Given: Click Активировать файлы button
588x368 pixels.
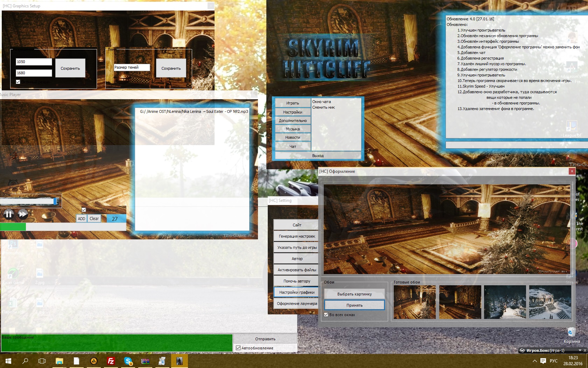Looking at the screenshot, I should 297,270.
